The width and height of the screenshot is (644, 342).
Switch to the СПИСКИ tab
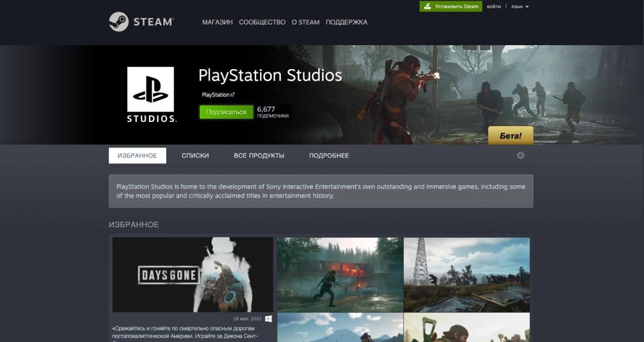point(195,155)
